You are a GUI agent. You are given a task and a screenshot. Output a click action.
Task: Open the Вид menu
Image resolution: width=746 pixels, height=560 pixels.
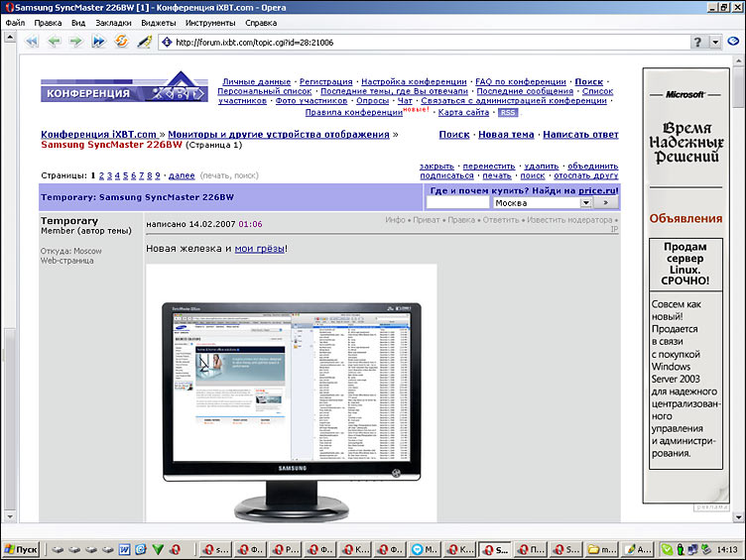click(x=78, y=23)
